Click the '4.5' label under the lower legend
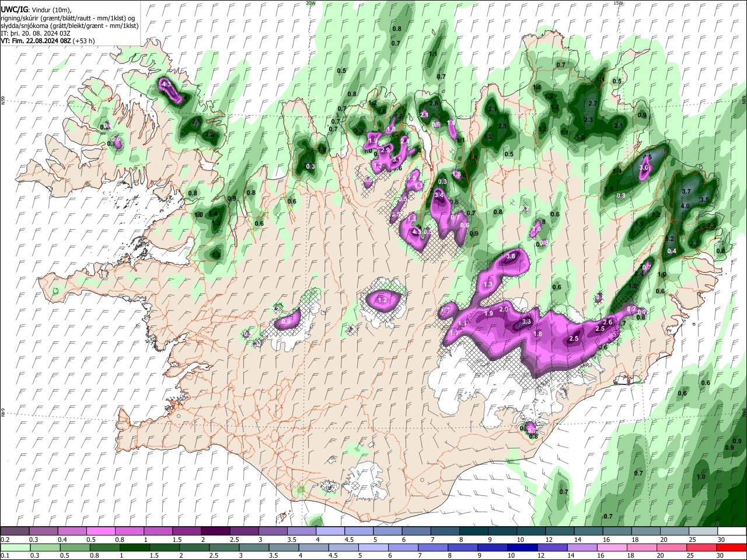The image size is (747, 560). point(333,556)
